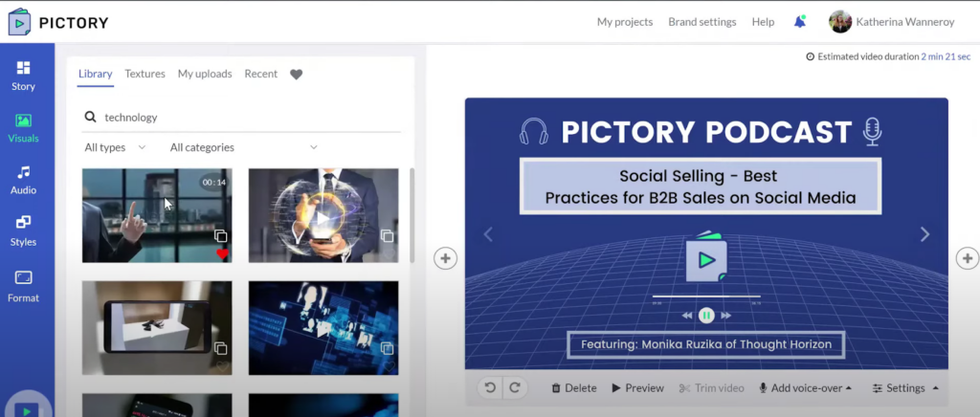Show favorites via heart tab icon
Image resolution: width=980 pixels, height=417 pixels.
pos(297,75)
